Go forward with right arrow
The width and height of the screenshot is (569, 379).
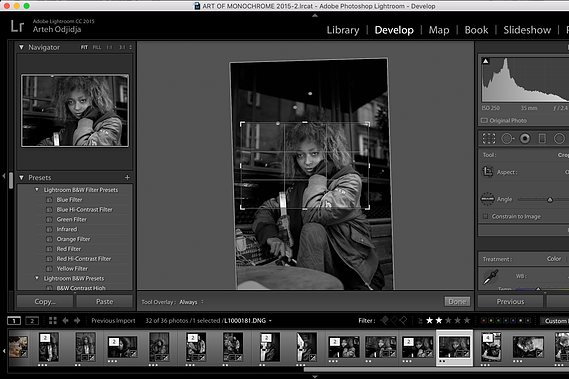[77, 321]
